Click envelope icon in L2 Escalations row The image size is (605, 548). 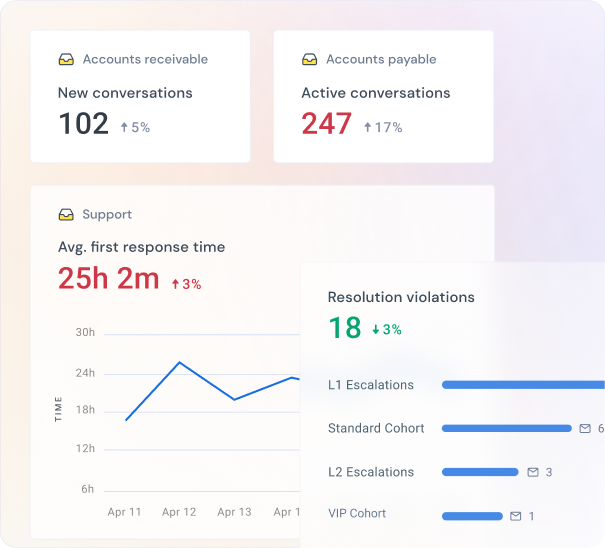click(x=533, y=472)
